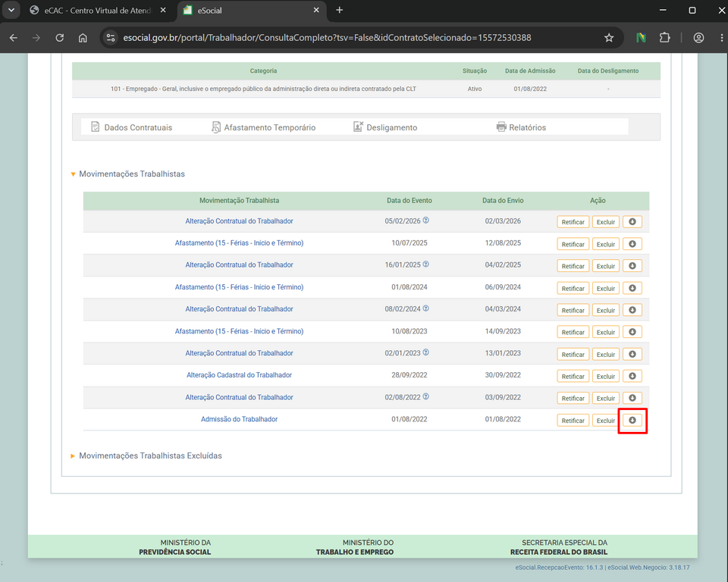The image size is (728, 582).
Task: Open the tab search dropdown
Action: (x=11, y=10)
